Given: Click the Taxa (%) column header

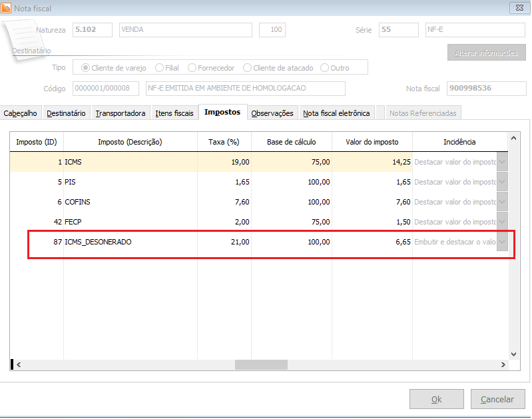Looking at the screenshot, I should click(224, 142).
